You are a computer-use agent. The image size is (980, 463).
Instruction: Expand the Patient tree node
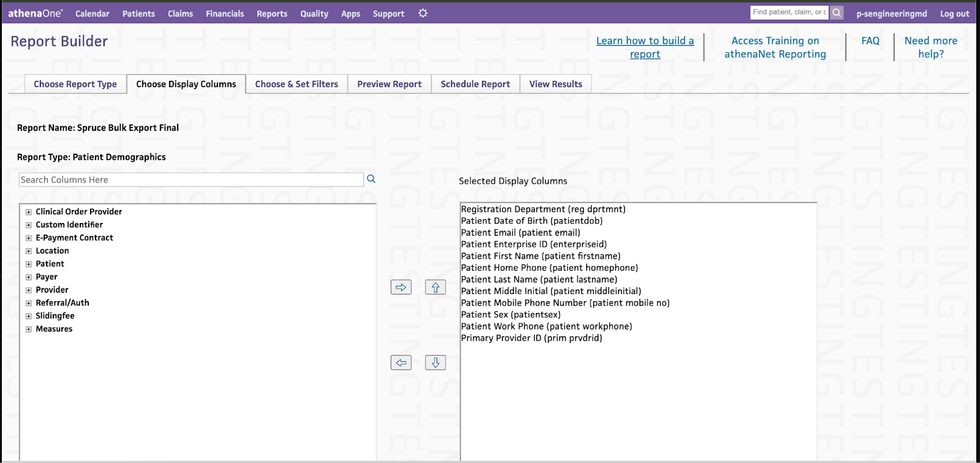[28, 264]
